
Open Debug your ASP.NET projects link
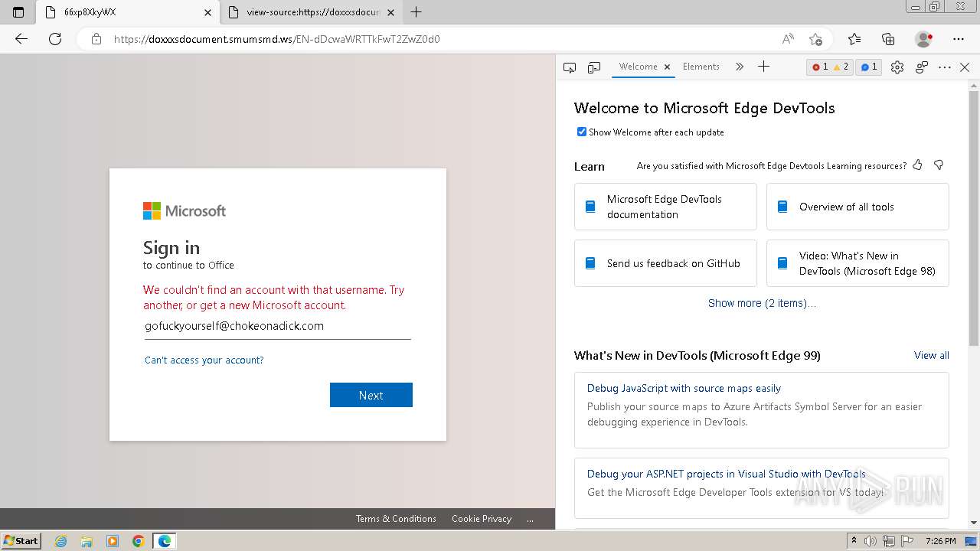(727, 474)
